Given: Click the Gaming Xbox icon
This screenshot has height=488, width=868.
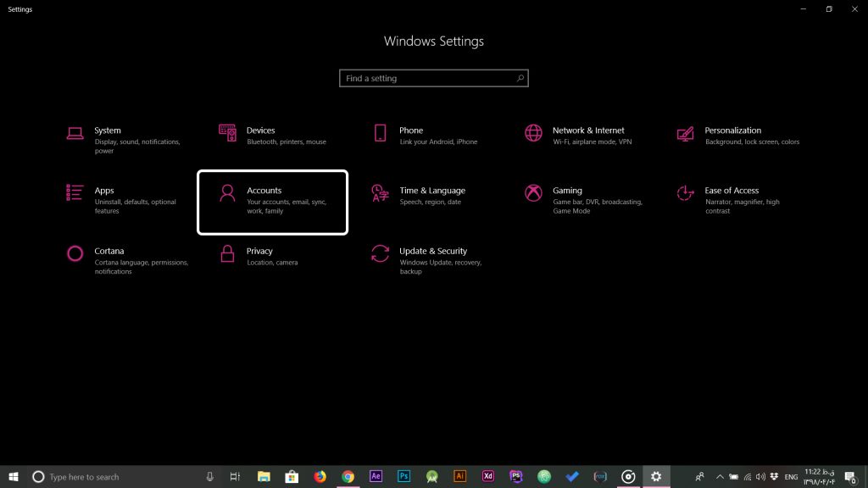Looking at the screenshot, I should (533, 193).
